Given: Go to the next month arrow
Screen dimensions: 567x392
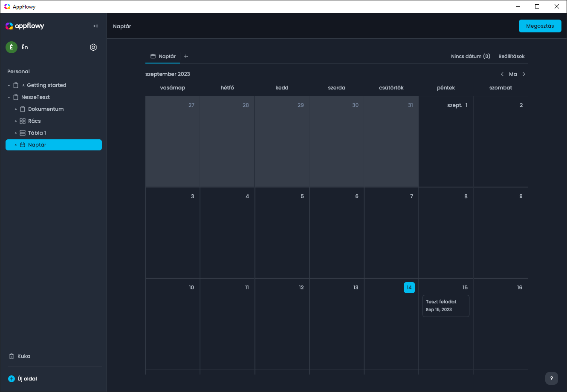Looking at the screenshot, I should 524,74.
